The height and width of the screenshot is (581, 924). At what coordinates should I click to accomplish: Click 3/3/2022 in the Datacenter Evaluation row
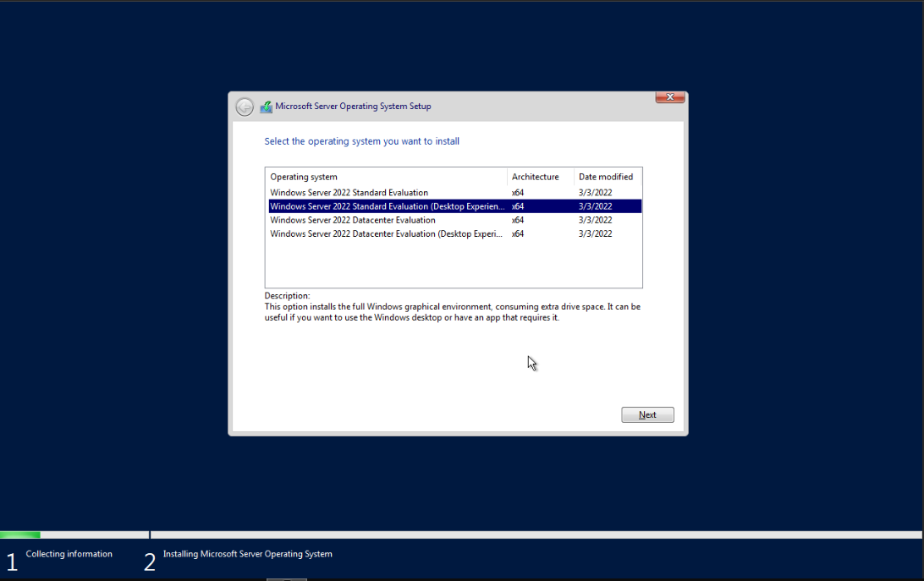tap(595, 220)
